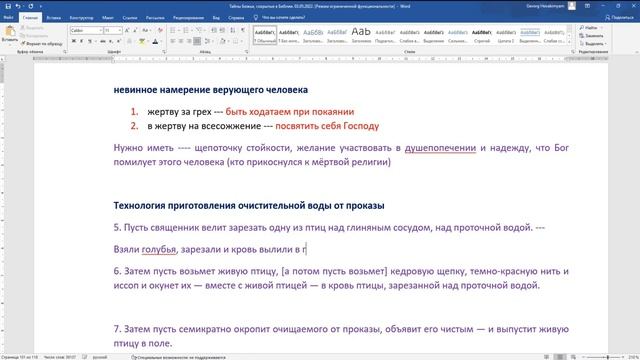Click the status bar language 'русский'
640x360 pixels.
point(100,357)
